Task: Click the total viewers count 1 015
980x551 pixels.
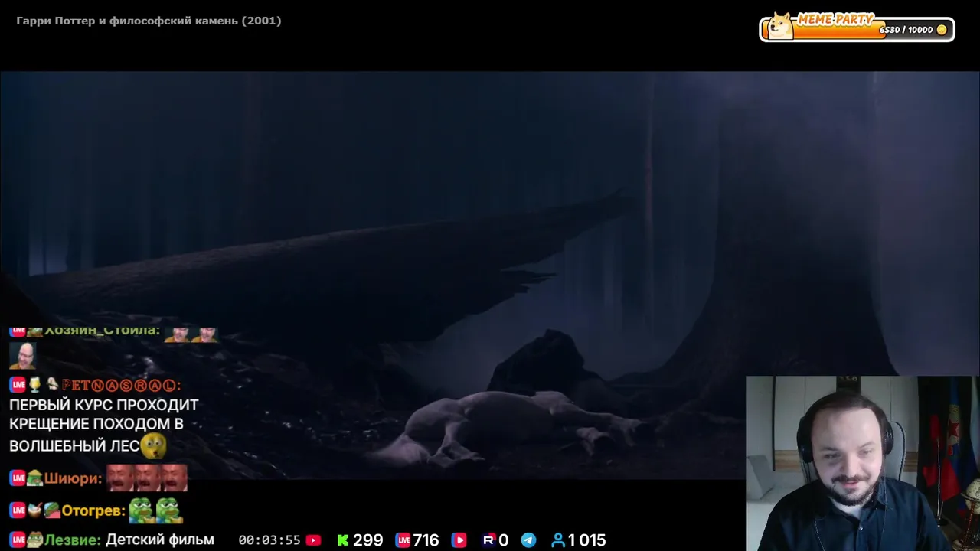Action: pyautogui.click(x=586, y=540)
